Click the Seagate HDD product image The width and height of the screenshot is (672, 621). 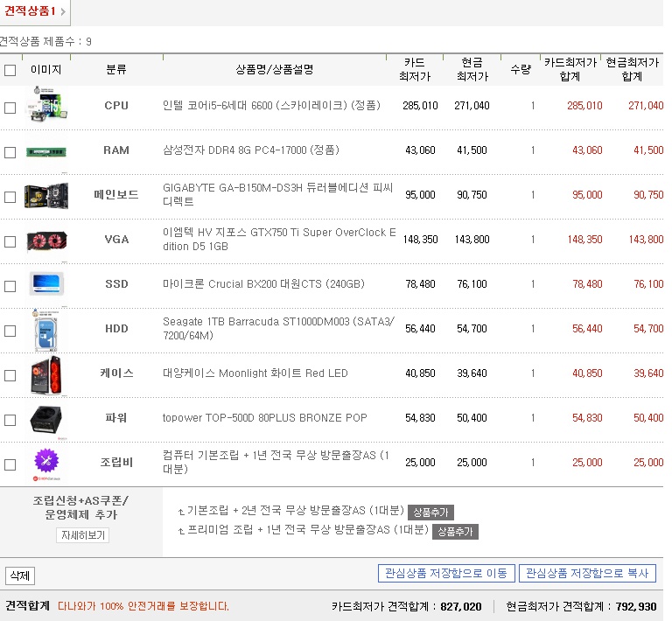coord(46,330)
